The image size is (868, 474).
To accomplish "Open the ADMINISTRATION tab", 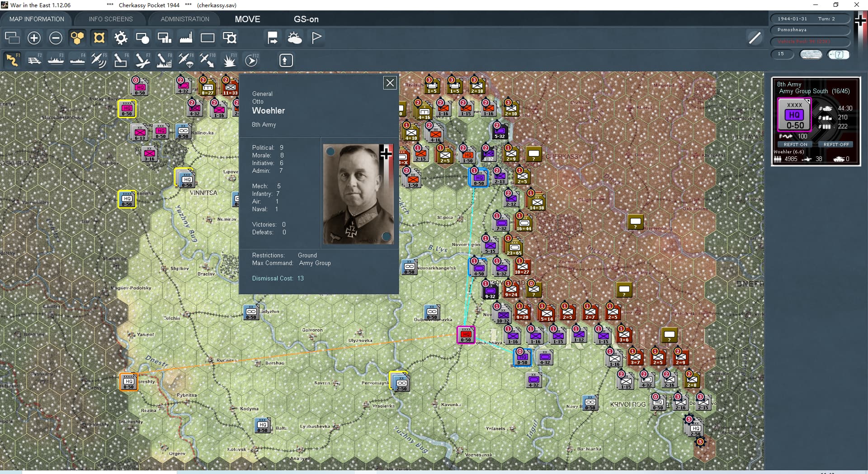I will [x=185, y=19].
